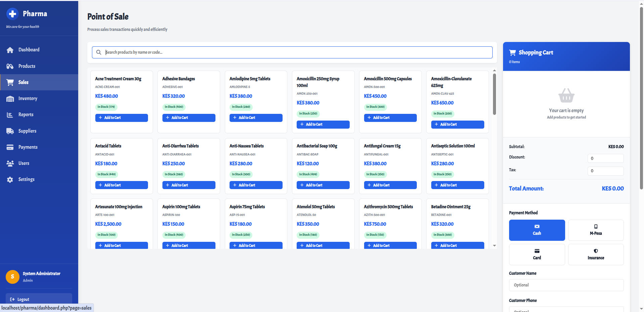Pick Card as the payment method
Viewport: 644px width, 312px height.
tap(537, 255)
